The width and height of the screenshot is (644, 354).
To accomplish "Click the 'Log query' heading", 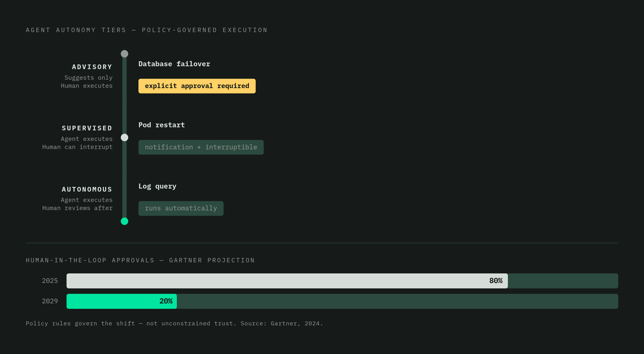I will (157, 186).
